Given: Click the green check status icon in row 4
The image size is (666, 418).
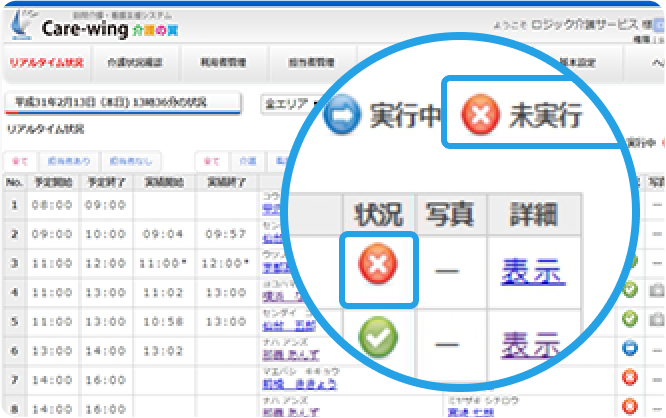Looking at the screenshot, I should [630, 290].
